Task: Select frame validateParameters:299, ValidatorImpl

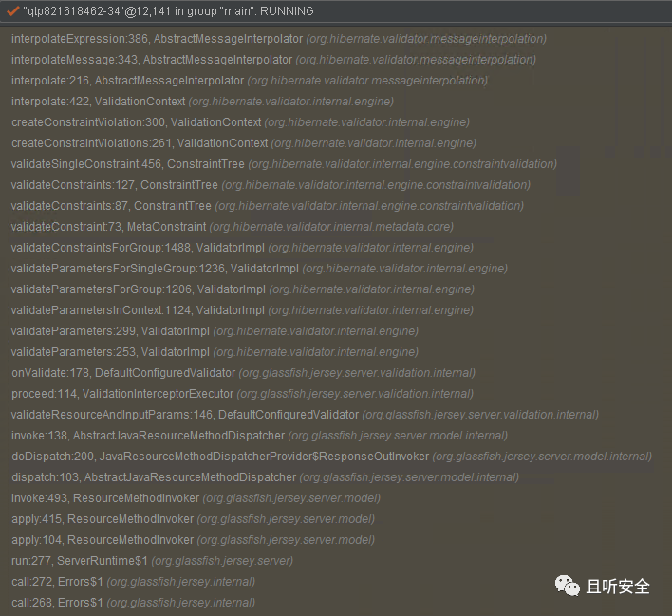Action: pyautogui.click(x=215, y=331)
